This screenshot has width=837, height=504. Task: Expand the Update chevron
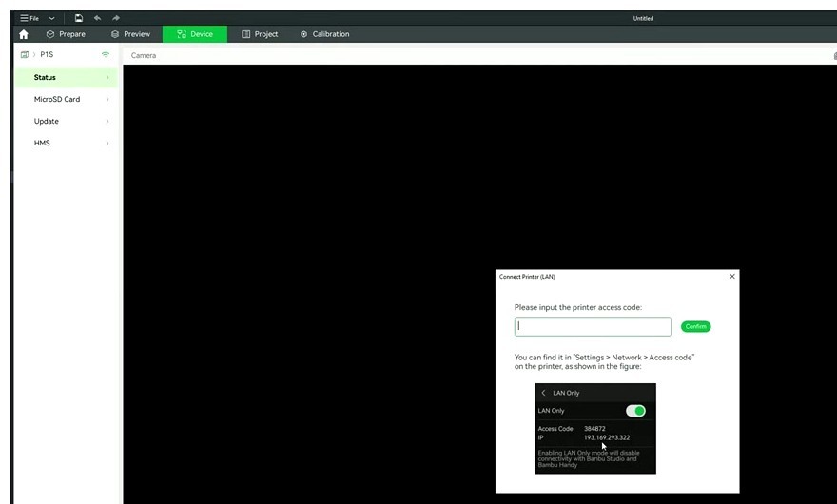[107, 121]
